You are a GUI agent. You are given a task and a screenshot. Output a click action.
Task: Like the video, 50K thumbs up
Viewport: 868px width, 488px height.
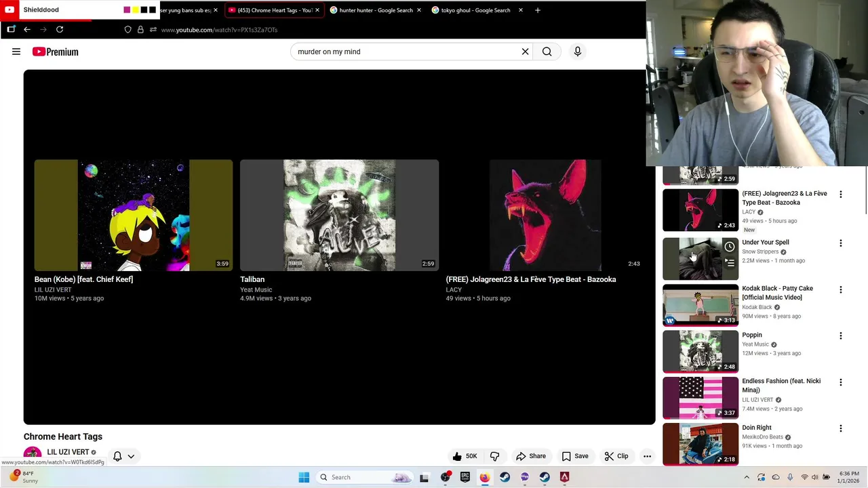465,456
